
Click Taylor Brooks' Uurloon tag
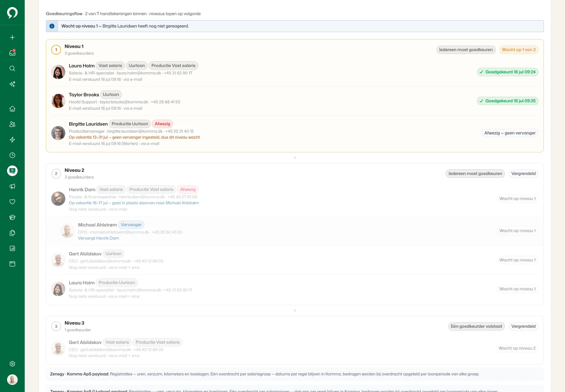(111, 95)
